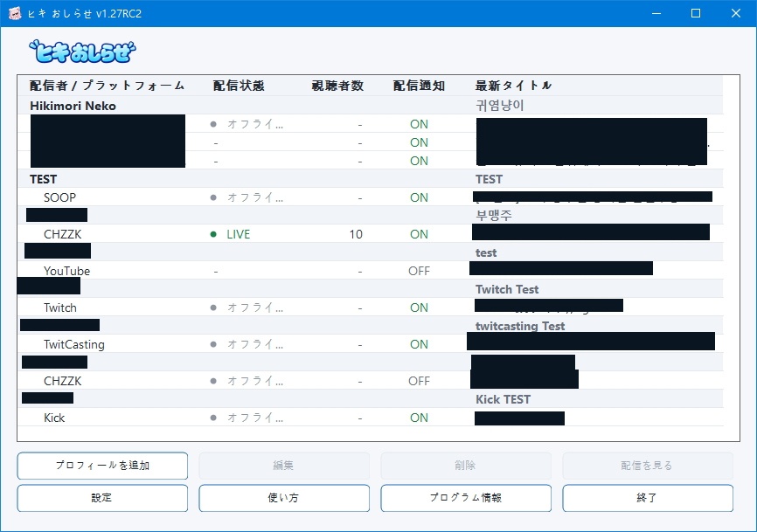This screenshot has height=532, width=757.
Task: Toggle notification OFF for offline CHZZK row
Action: pos(419,381)
